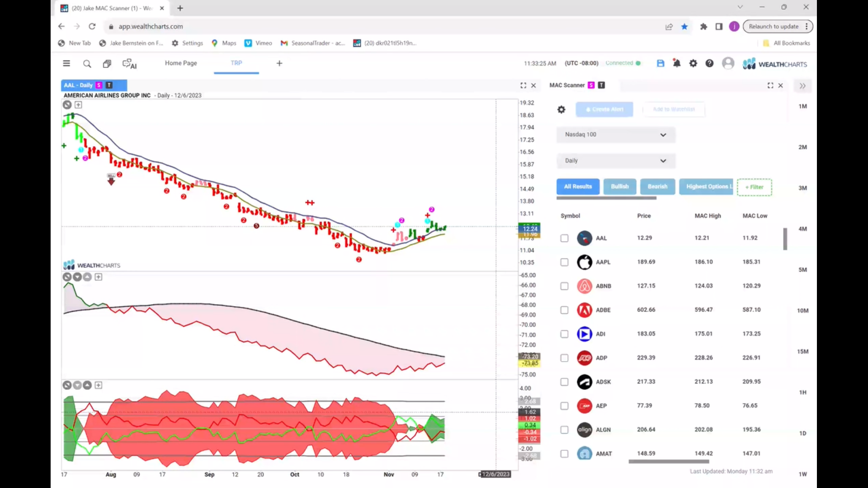Open the Nasdaq 100 dropdown
868x488 pixels.
coord(616,135)
